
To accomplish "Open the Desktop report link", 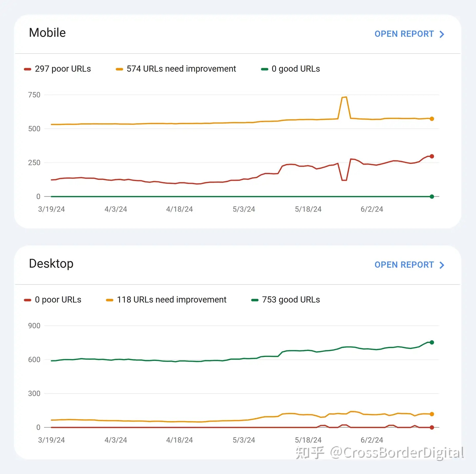I will (404, 265).
